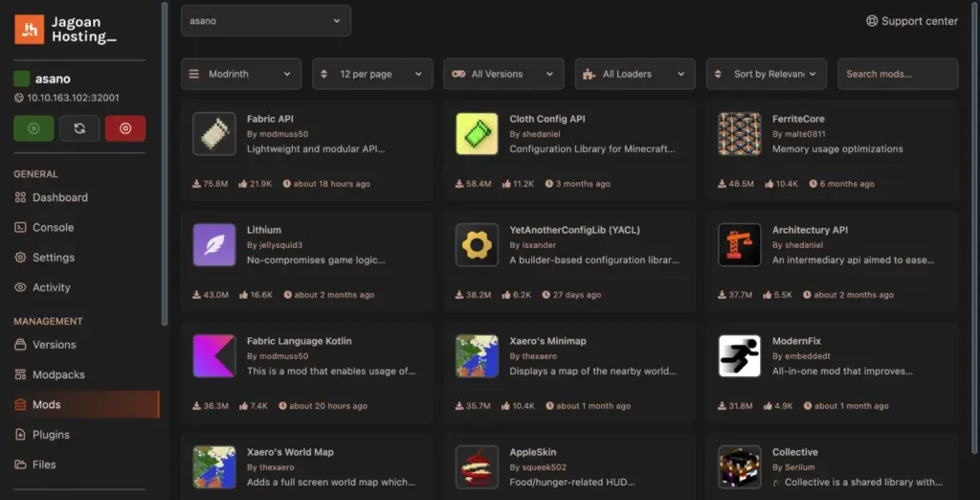Click the Fabric Language Kotlin icon
This screenshot has height=500, width=980.
pyautogui.click(x=214, y=356)
